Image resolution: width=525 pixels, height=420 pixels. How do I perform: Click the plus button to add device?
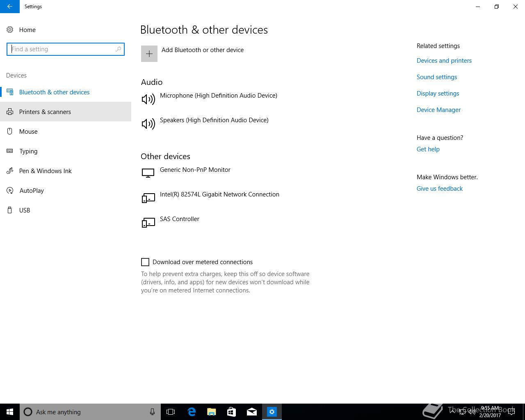[149, 54]
